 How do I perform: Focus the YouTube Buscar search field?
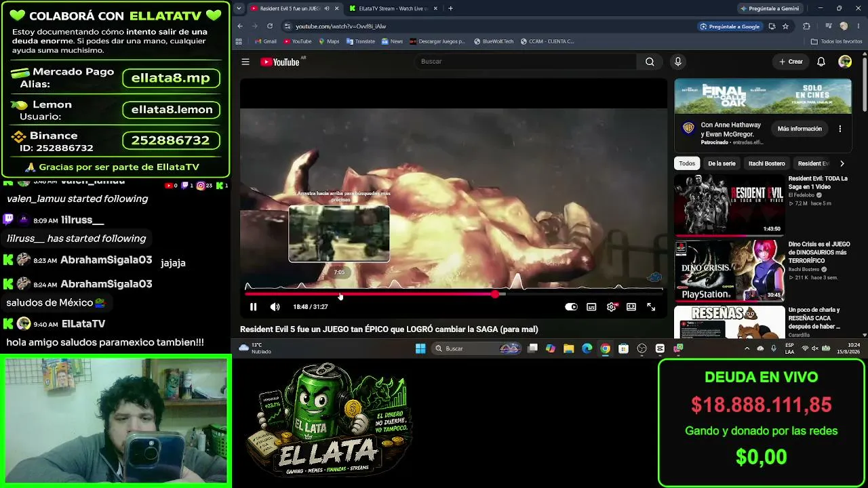[526, 62]
